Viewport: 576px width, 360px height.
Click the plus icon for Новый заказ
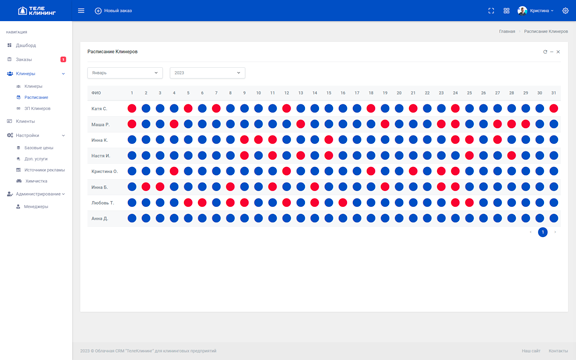click(x=98, y=11)
